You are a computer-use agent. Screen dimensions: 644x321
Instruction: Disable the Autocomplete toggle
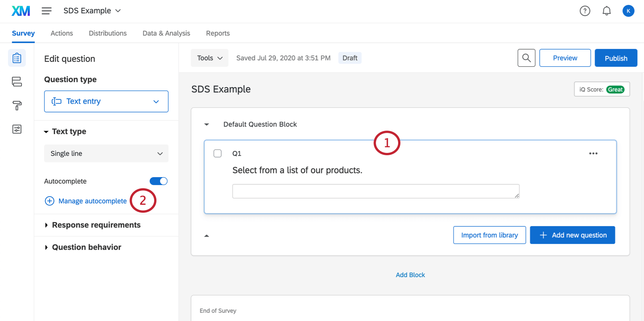click(x=158, y=181)
